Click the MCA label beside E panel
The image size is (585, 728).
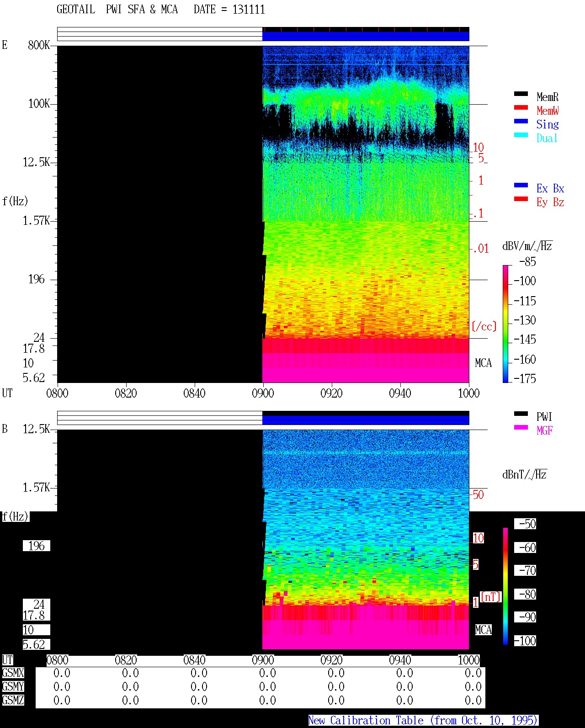(x=484, y=363)
